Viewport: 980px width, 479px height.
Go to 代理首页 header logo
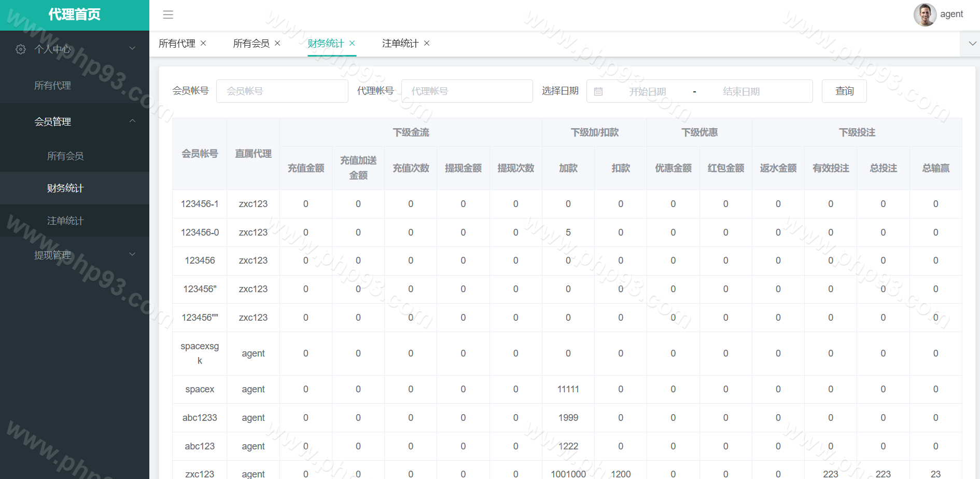75,15
